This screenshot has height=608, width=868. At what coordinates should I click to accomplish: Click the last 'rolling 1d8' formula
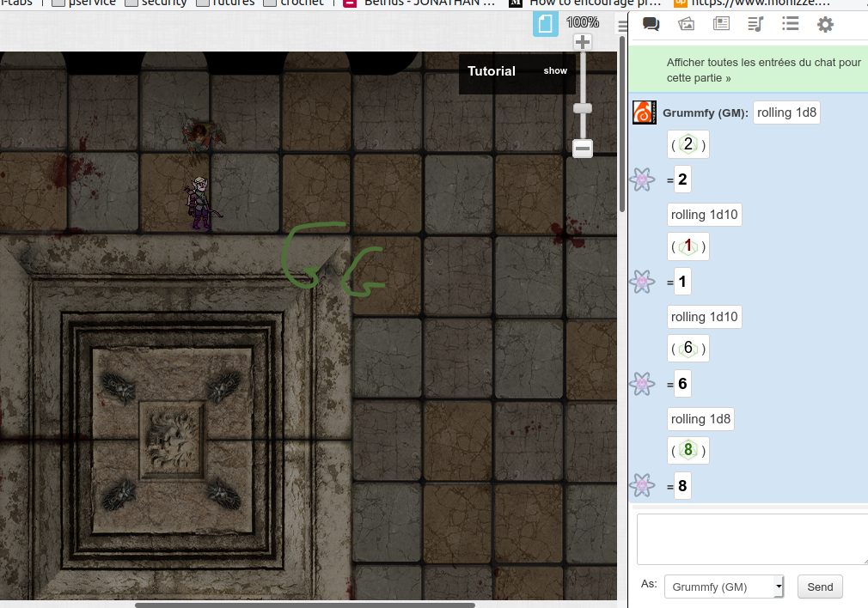click(700, 419)
